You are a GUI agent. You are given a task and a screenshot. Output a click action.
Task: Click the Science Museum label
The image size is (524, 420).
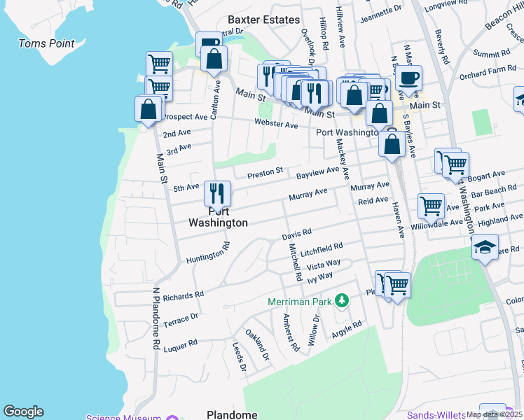point(123,417)
